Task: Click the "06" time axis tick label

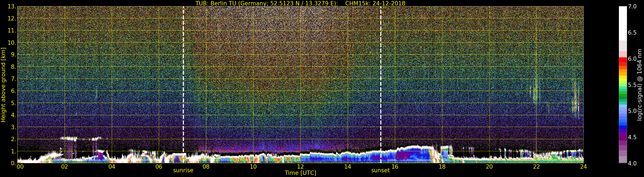Action: (x=159, y=167)
